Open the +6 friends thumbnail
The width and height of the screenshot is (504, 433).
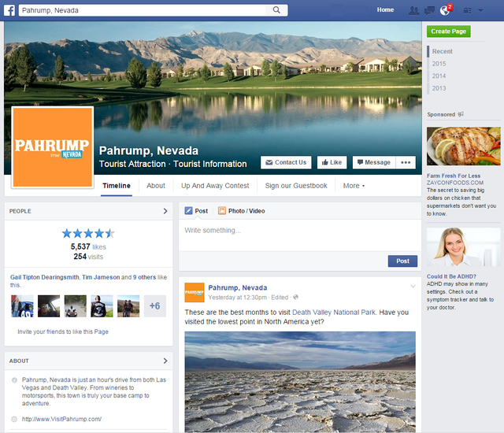(x=154, y=306)
